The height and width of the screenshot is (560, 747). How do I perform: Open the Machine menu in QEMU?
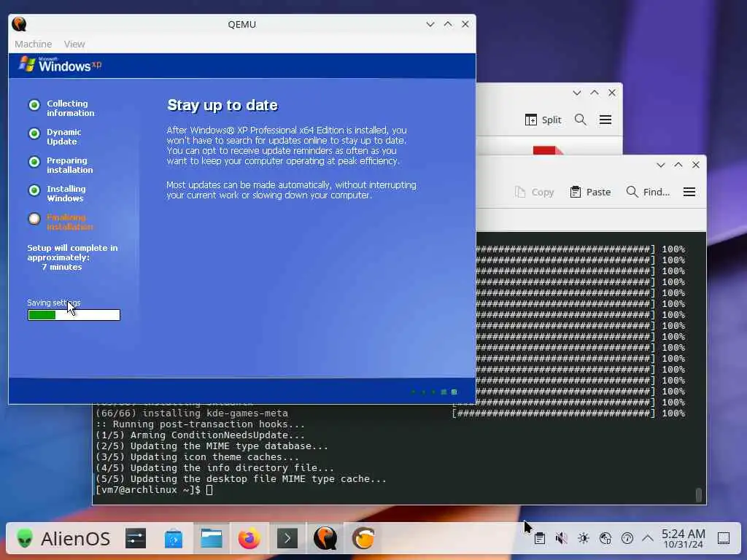(33, 44)
